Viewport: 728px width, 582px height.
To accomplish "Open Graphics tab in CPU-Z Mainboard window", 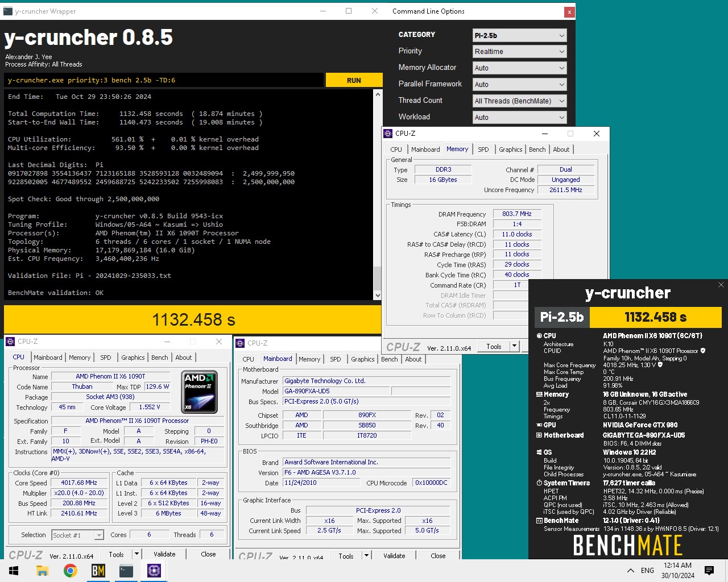I will pyautogui.click(x=362, y=359).
